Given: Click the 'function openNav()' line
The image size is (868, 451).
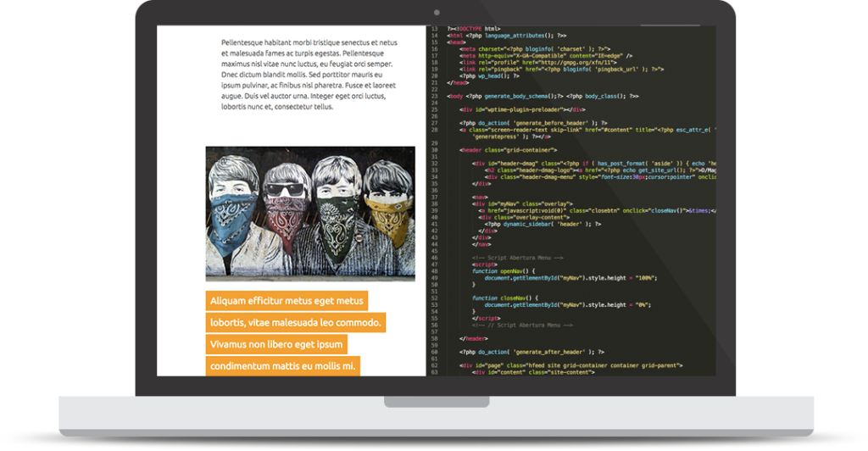Looking at the screenshot, I should (504, 271).
